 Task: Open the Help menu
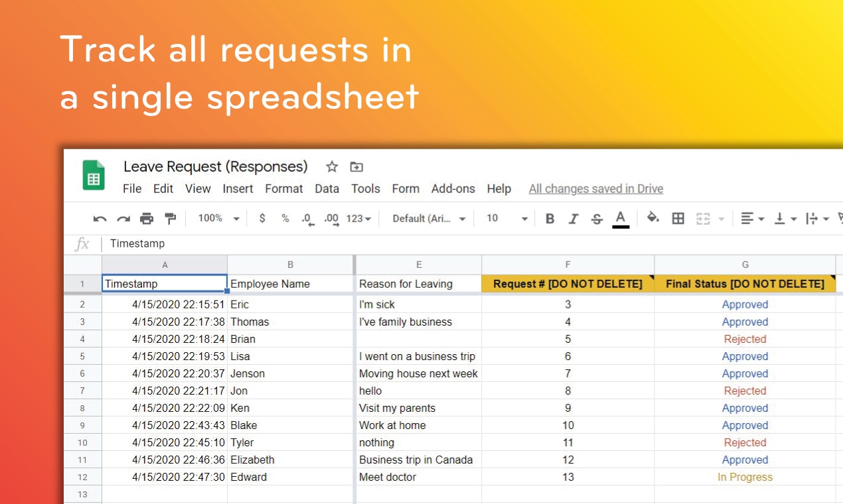[499, 189]
